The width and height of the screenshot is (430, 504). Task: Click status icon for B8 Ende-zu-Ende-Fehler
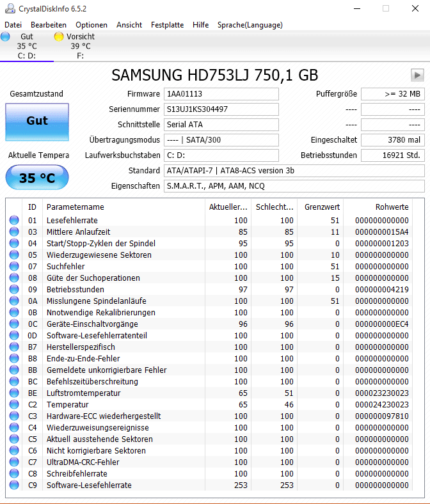[14, 358]
